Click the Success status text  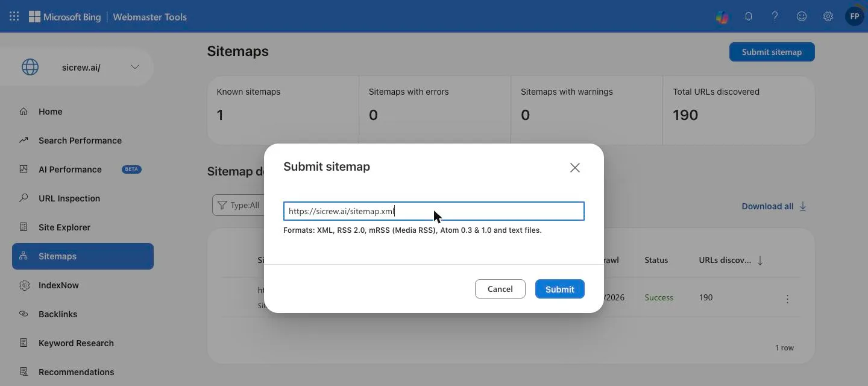tap(659, 297)
